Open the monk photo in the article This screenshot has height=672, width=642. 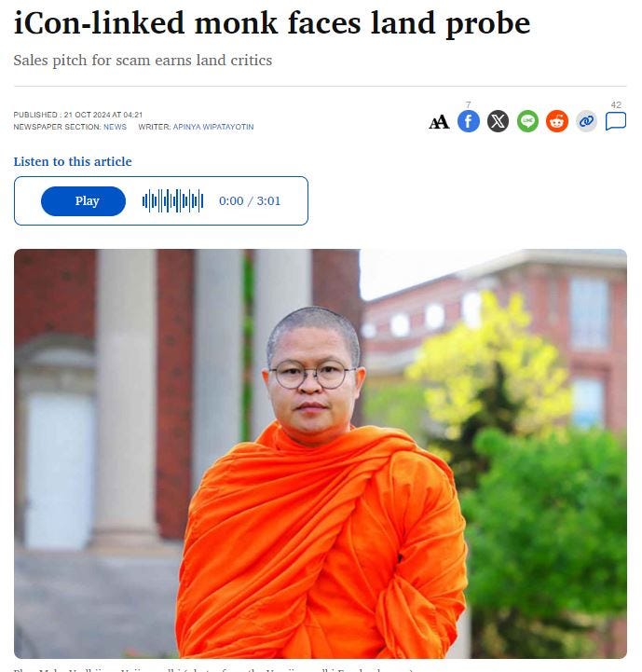point(321,453)
